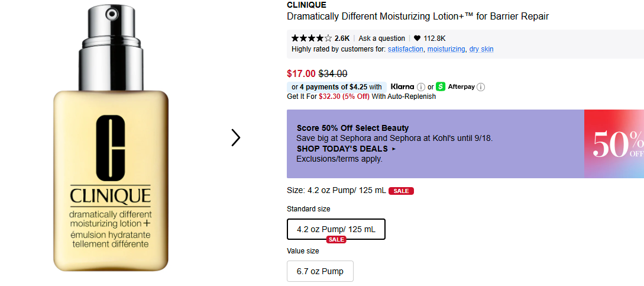
Task: Click the moisturizing highlight link
Action: click(446, 49)
